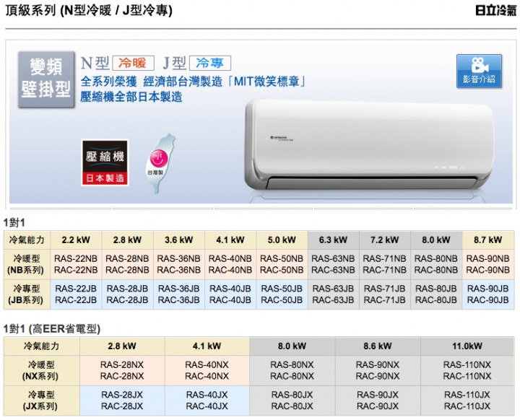Click the 變頻壁掛型 grey label box
Screen dimensions: 520x420
(x=46, y=79)
